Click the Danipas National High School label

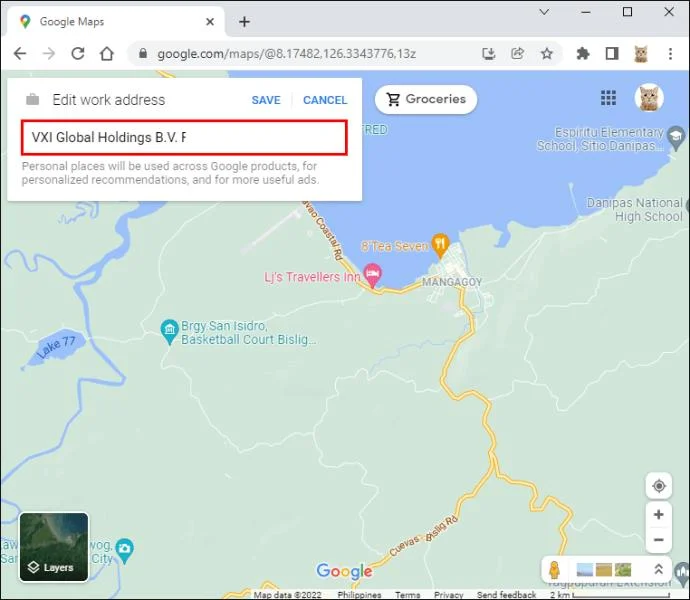click(635, 210)
